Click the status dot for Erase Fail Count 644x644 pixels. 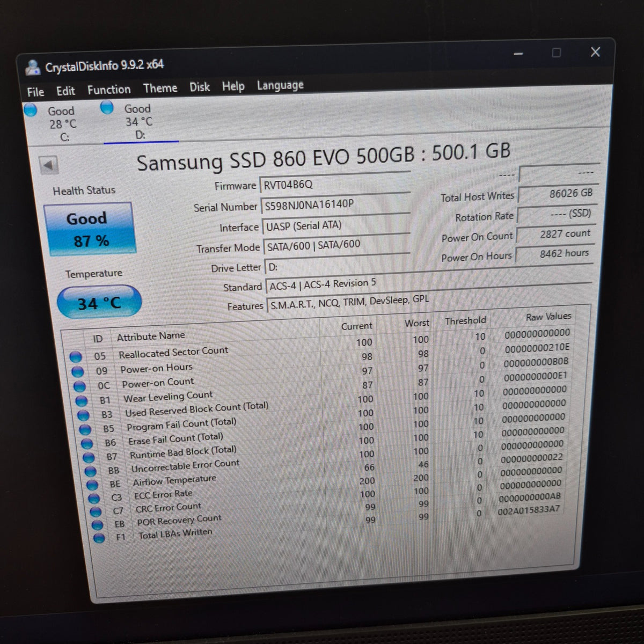pyautogui.click(x=87, y=444)
